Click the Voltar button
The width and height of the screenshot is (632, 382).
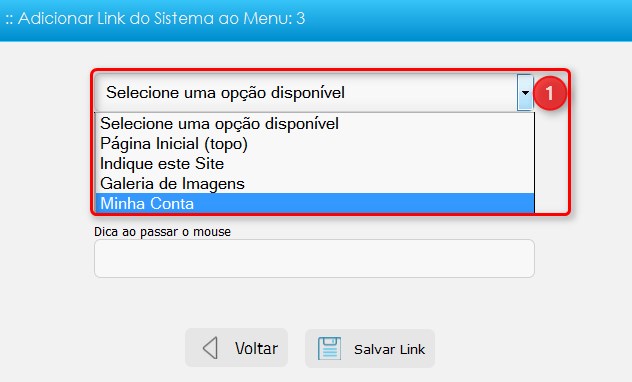click(237, 348)
